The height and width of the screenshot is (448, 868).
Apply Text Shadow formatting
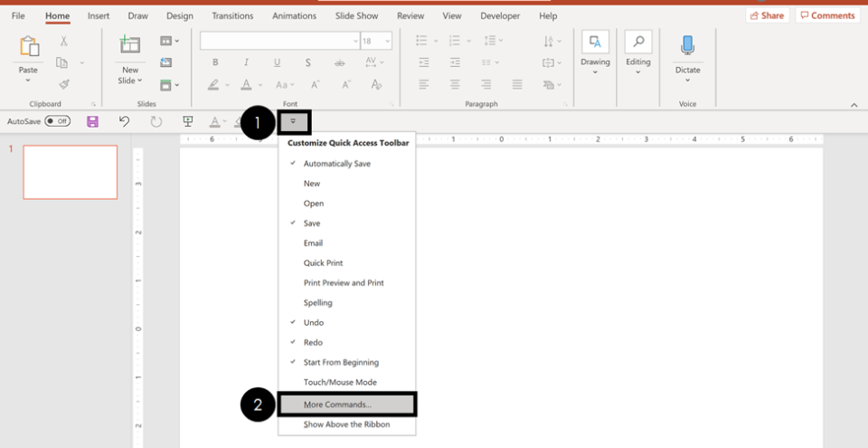308,62
